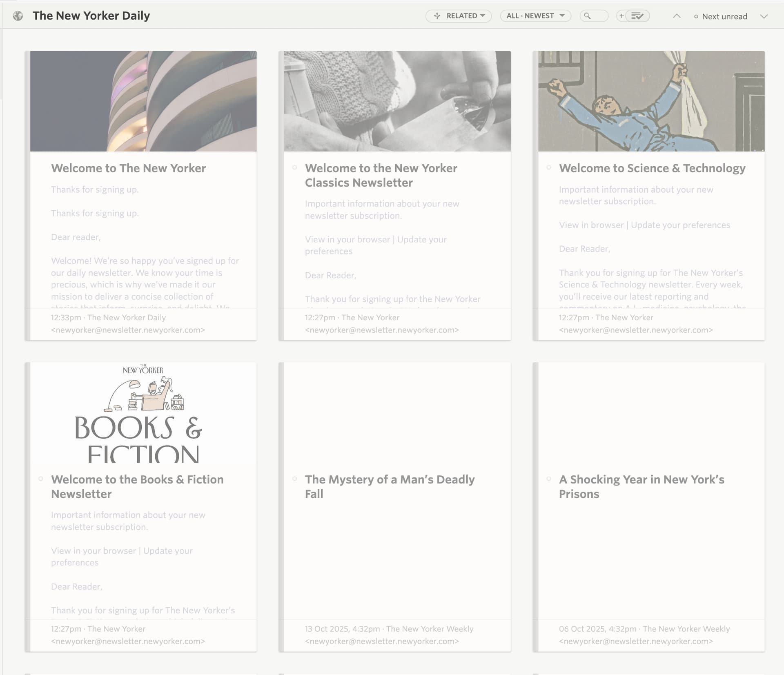Toggle unread dot on Science & Technology story
This screenshot has width=784, height=675.
548,167
